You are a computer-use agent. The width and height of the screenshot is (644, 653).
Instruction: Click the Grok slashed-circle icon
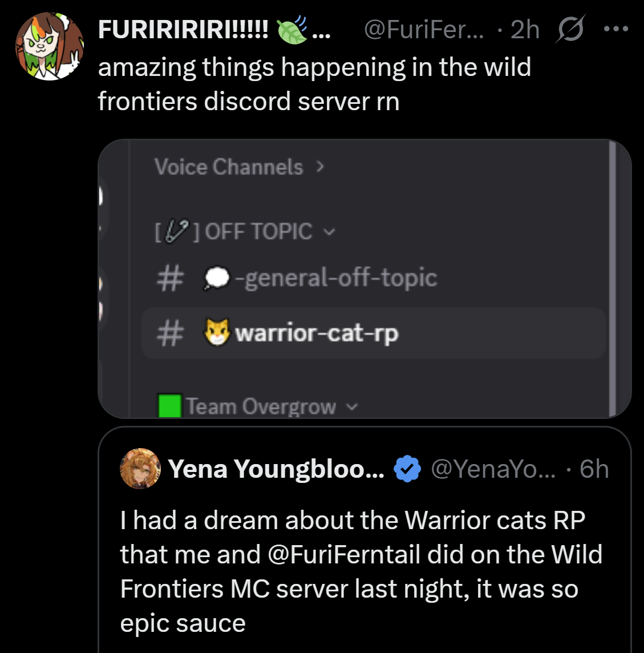570,30
